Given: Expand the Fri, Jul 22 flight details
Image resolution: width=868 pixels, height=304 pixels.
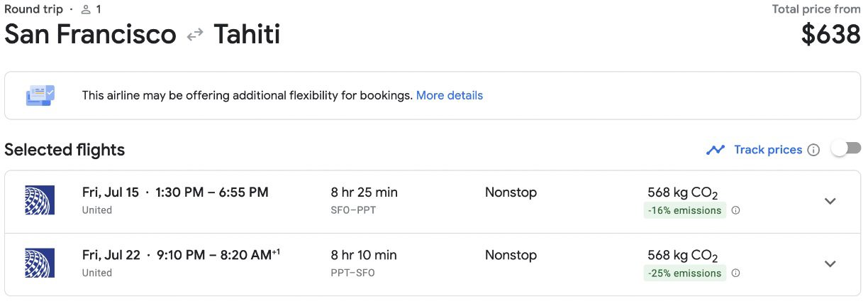Looking at the screenshot, I should 830,264.
